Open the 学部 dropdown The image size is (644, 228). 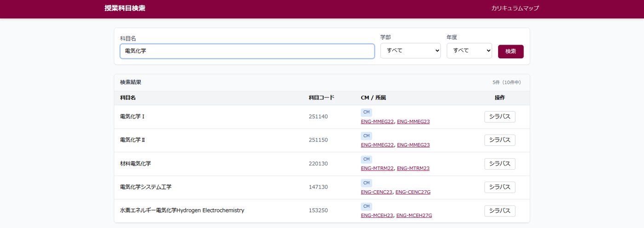point(410,51)
